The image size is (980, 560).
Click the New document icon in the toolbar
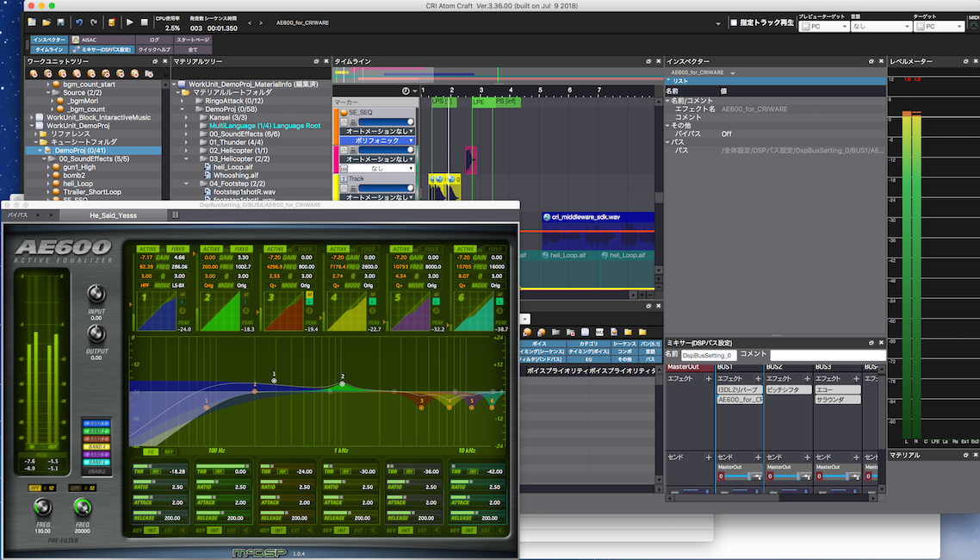click(x=33, y=22)
